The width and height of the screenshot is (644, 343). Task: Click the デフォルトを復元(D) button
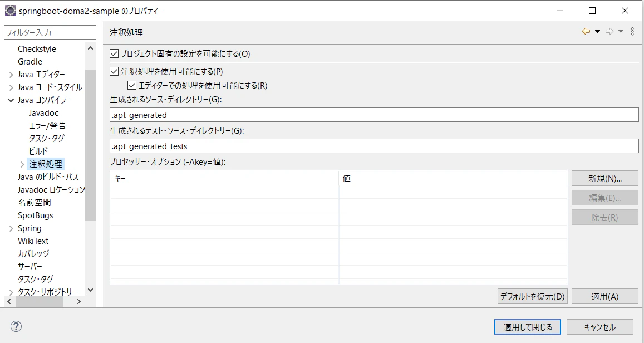tap(533, 296)
